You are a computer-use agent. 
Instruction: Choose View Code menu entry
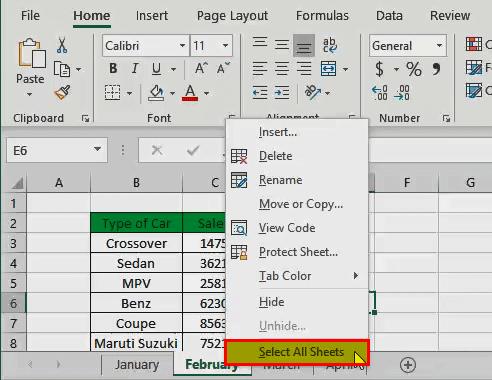pyautogui.click(x=297, y=228)
